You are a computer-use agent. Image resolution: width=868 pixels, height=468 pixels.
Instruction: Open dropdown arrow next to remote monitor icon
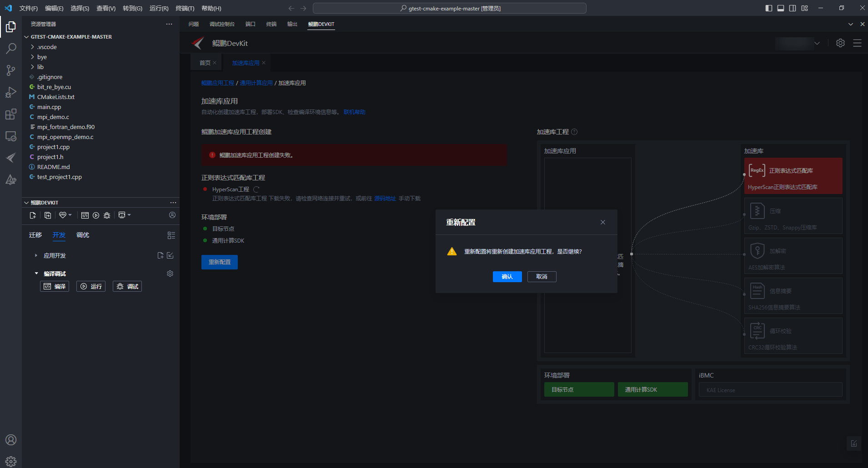pyautogui.click(x=129, y=215)
